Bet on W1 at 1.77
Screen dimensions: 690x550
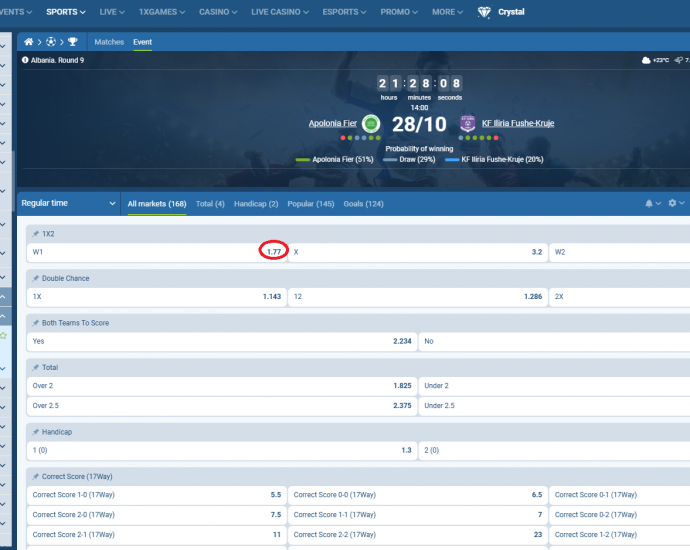157,252
